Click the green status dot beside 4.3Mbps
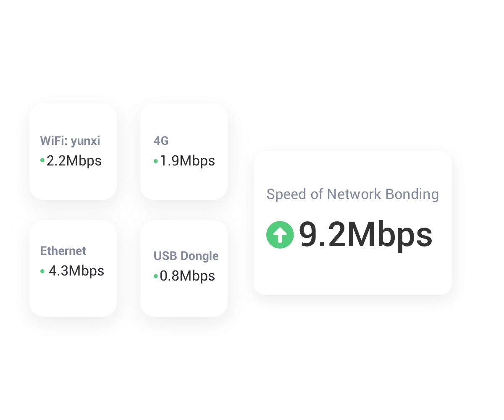Image resolution: width=504 pixels, height=420 pixels. pos(42,271)
